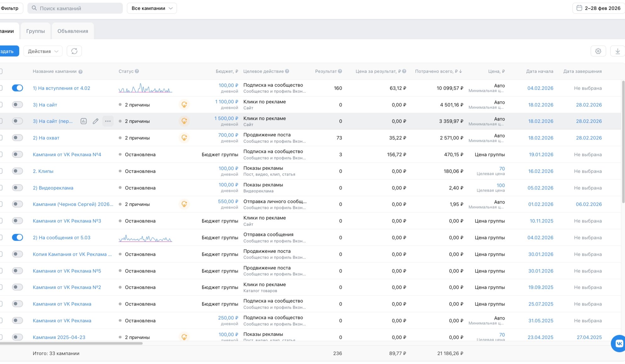The width and height of the screenshot is (625, 364).
Task: Open date range picker 2–28 фев 2026
Action: [599, 8]
